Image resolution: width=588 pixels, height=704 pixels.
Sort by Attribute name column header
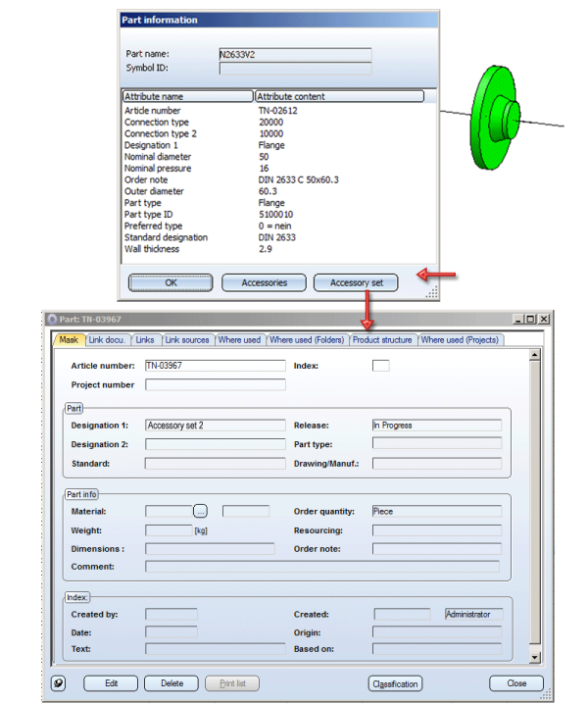(x=187, y=96)
